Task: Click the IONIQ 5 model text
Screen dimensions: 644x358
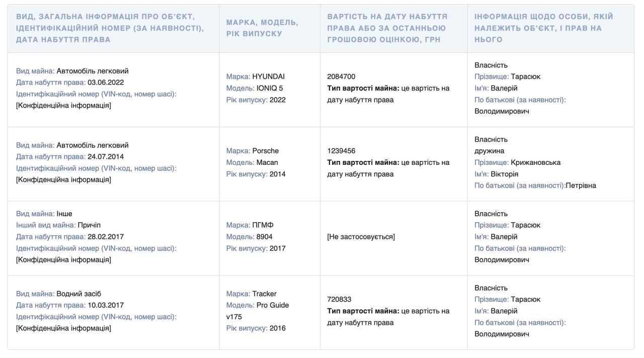Action: click(270, 88)
